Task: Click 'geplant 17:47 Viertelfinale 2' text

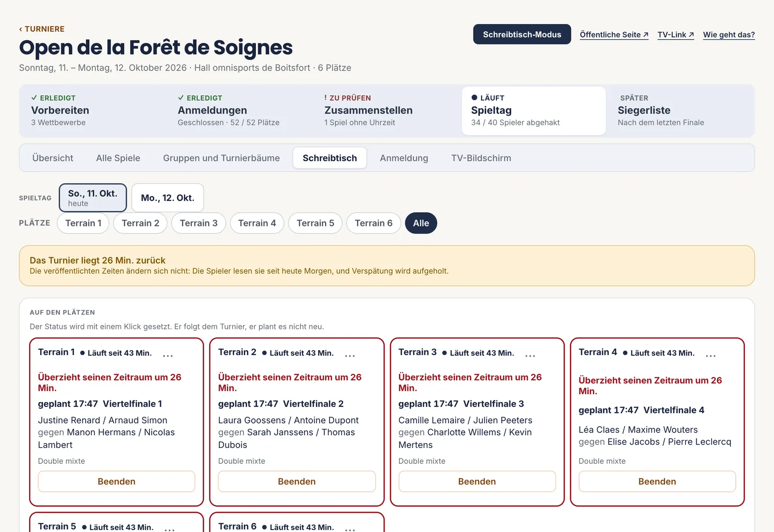Action: pos(281,404)
